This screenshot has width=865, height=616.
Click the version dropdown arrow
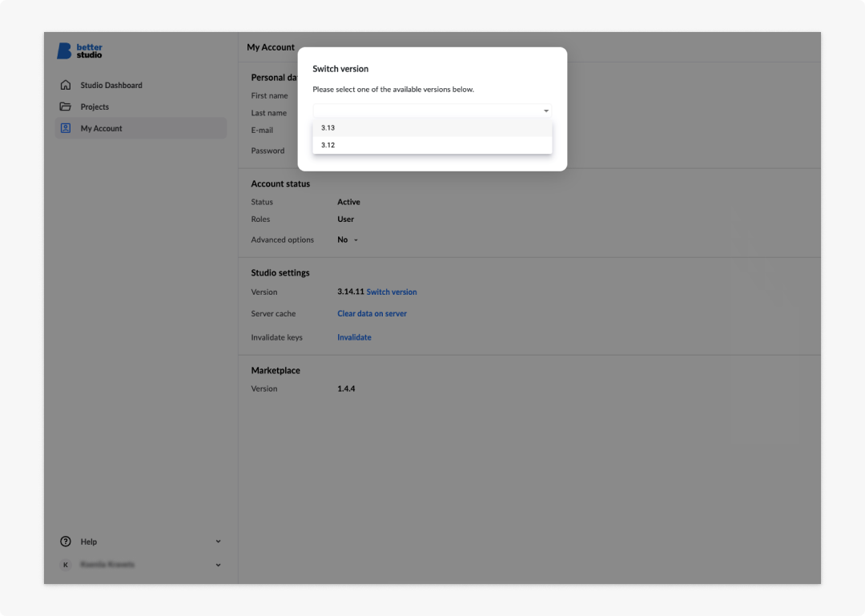click(546, 111)
